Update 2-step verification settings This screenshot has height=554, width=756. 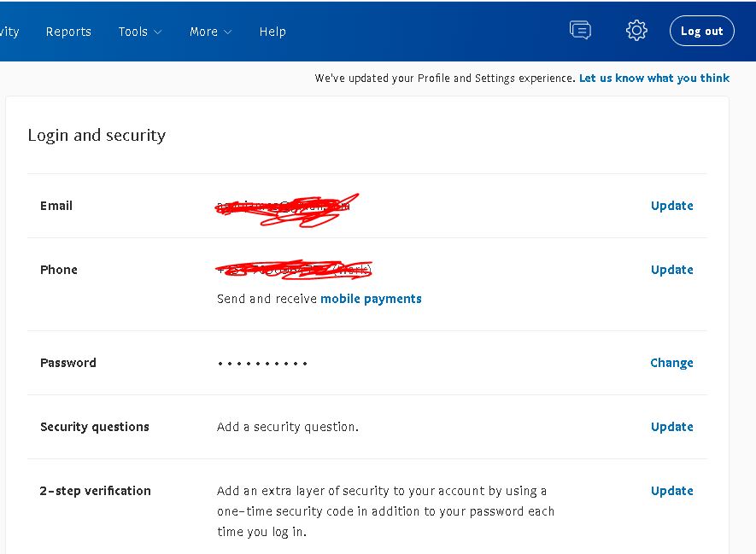pyautogui.click(x=671, y=490)
